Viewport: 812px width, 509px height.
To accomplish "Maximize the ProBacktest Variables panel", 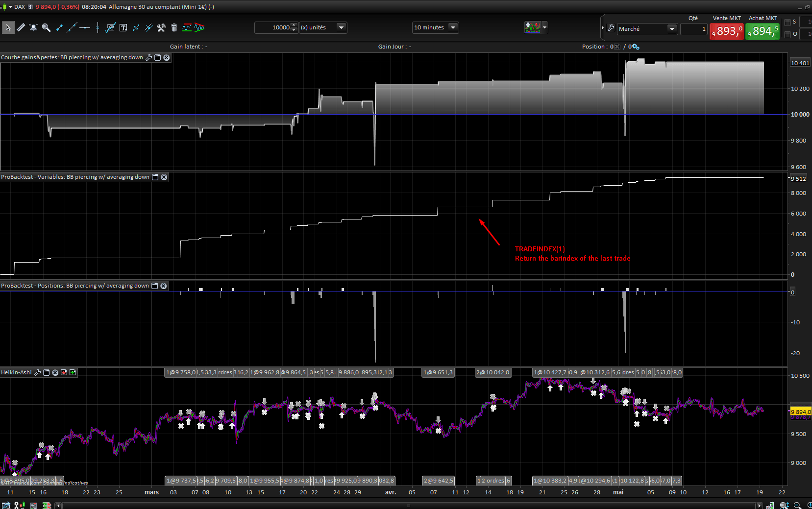I will click(x=155, y=177).
